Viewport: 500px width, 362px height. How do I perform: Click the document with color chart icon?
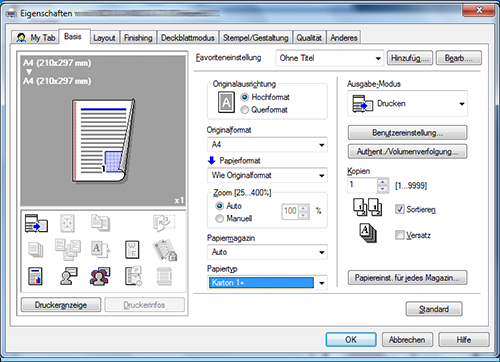coord(35,276)
